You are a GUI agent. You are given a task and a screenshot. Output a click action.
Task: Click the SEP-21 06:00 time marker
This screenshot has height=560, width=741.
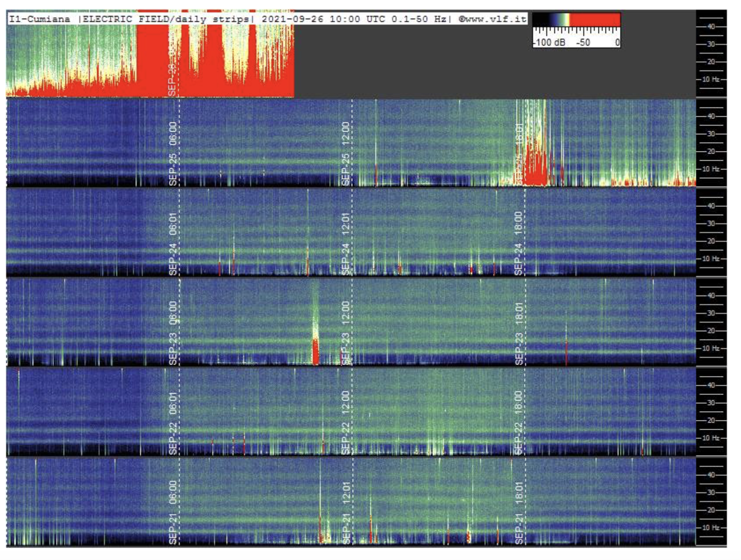(173, 512)
